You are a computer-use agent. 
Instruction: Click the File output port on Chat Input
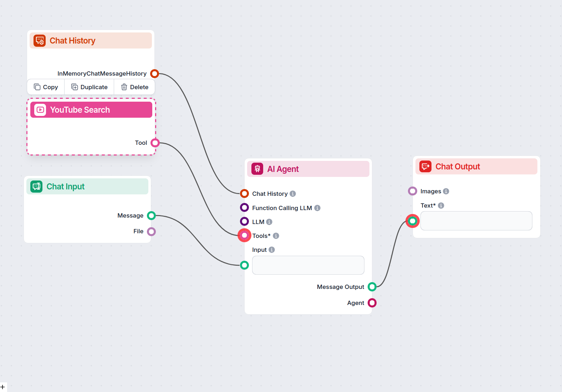tap(152, 231)
